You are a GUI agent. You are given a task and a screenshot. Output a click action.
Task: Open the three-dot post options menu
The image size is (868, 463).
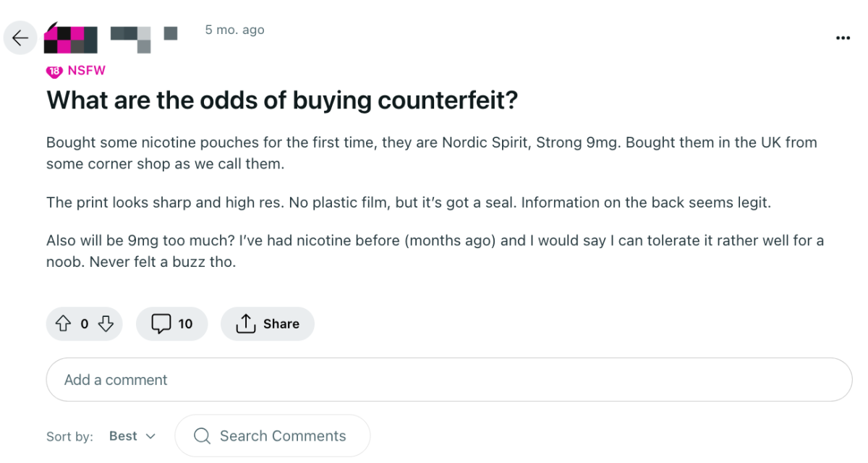click(843, 38)
